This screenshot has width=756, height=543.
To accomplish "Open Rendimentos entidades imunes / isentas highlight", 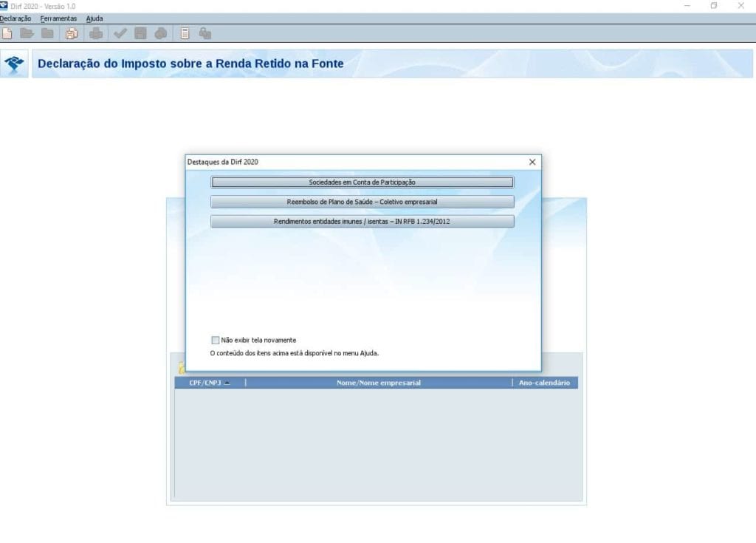I will pyautogui.click(x=362, y=221).
